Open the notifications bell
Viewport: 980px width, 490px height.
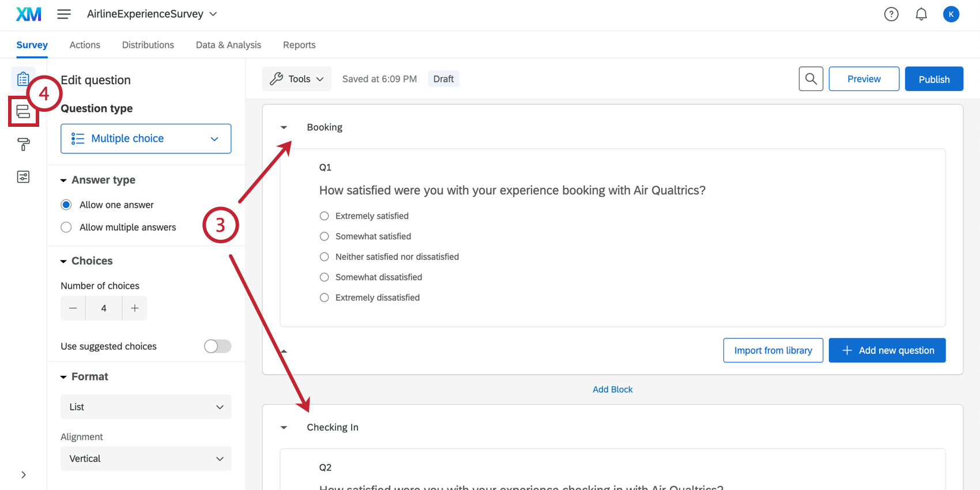[x=921, y=14]
